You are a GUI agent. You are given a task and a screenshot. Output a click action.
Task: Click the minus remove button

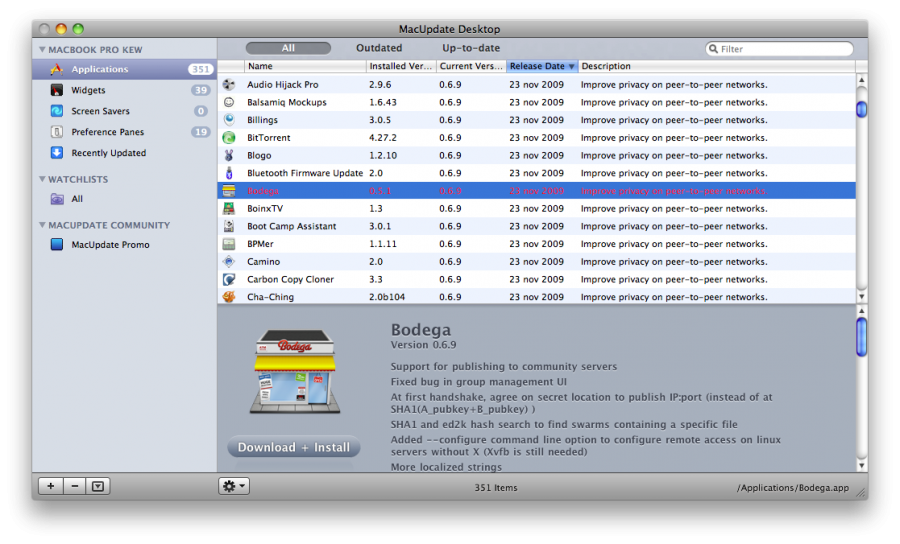point(75,486)
